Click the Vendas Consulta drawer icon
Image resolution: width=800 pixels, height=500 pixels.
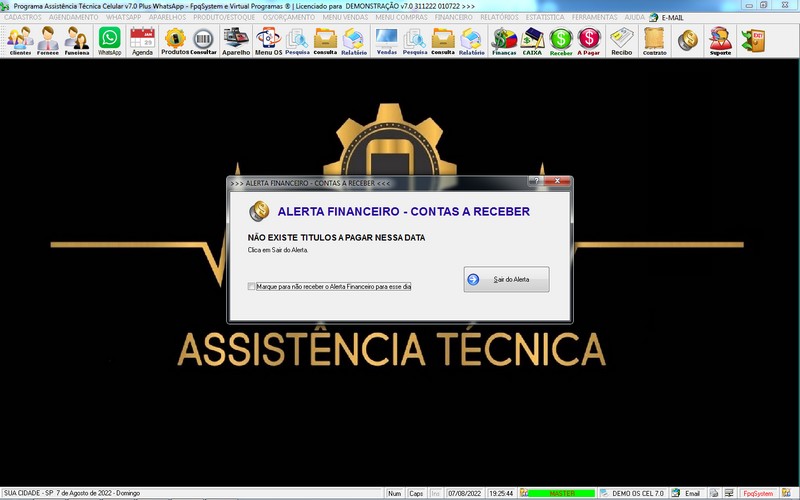point(443,41)
